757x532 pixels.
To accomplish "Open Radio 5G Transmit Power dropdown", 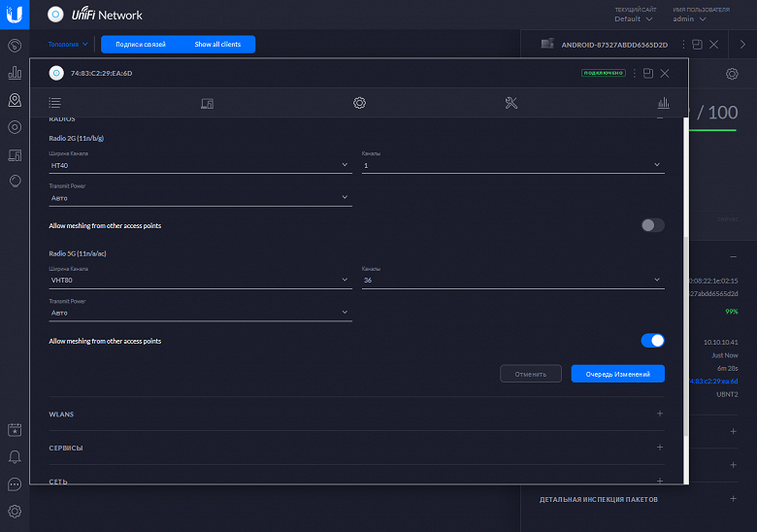I will coord(200,313).
